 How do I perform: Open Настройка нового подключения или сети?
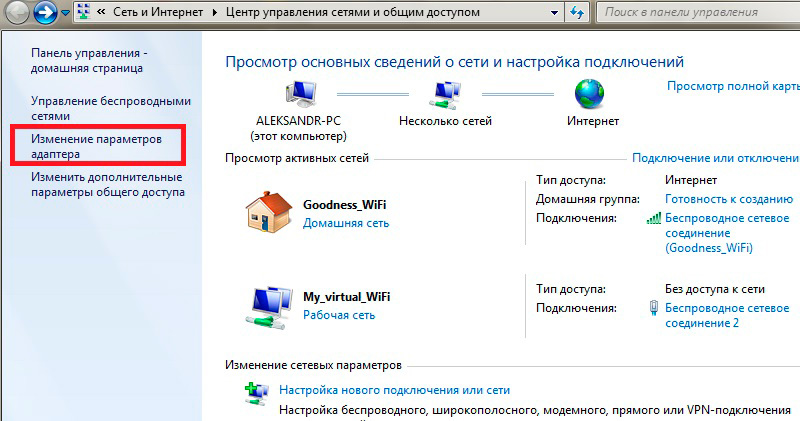(x=394, y=390)
